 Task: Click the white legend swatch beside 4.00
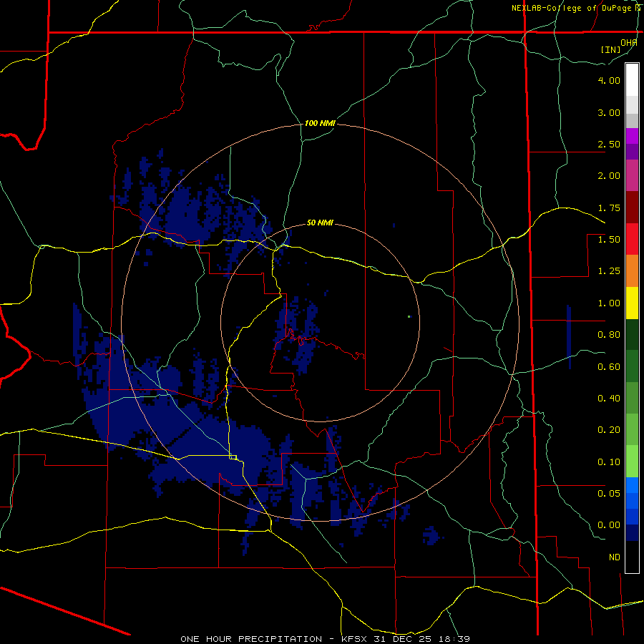(x=632, y=80)
